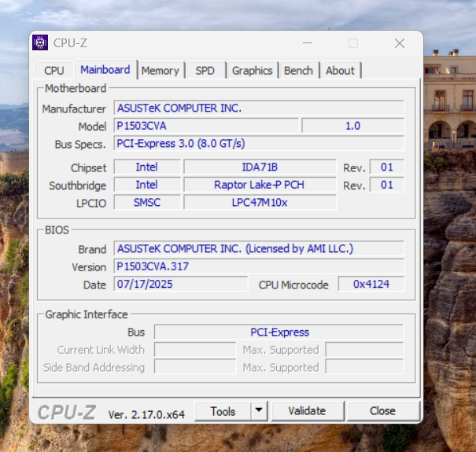Switch to the CPU tab
The image size is (476, 452).
(54, 71)
